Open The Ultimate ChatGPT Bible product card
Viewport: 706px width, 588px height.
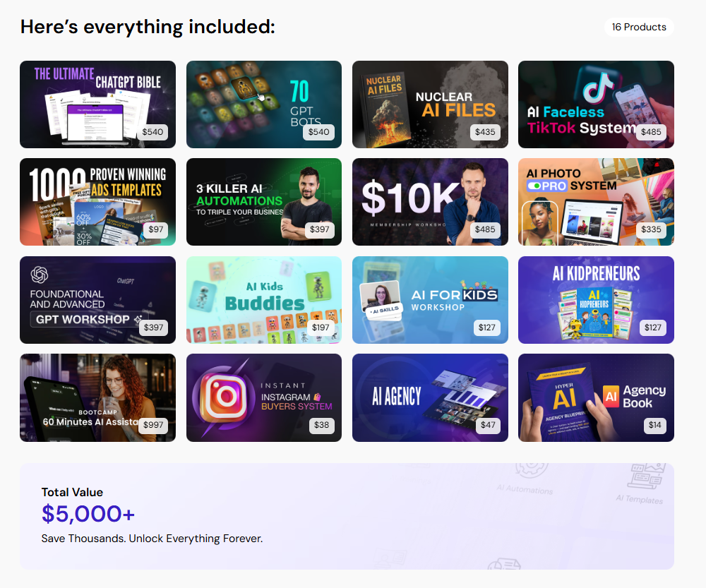(97, 104)
